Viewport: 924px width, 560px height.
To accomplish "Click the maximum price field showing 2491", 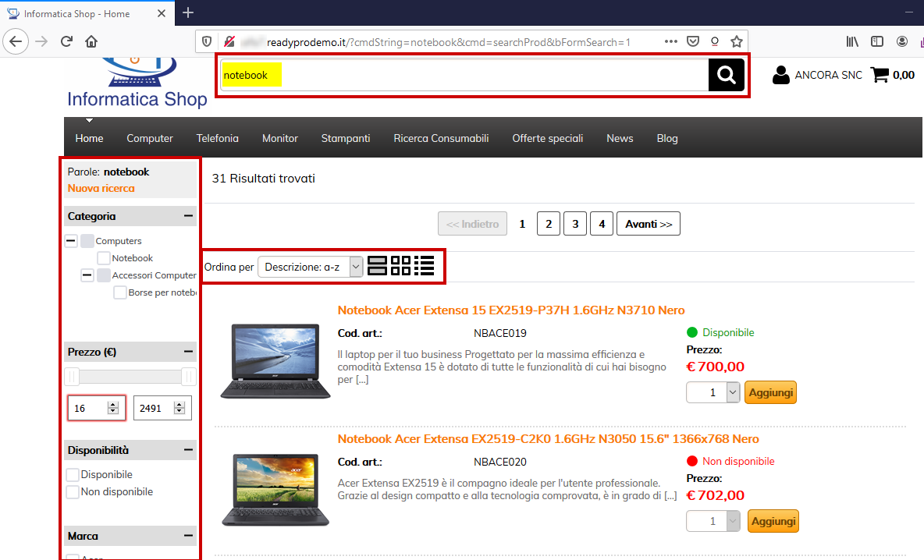I will (x=162, y=408).
